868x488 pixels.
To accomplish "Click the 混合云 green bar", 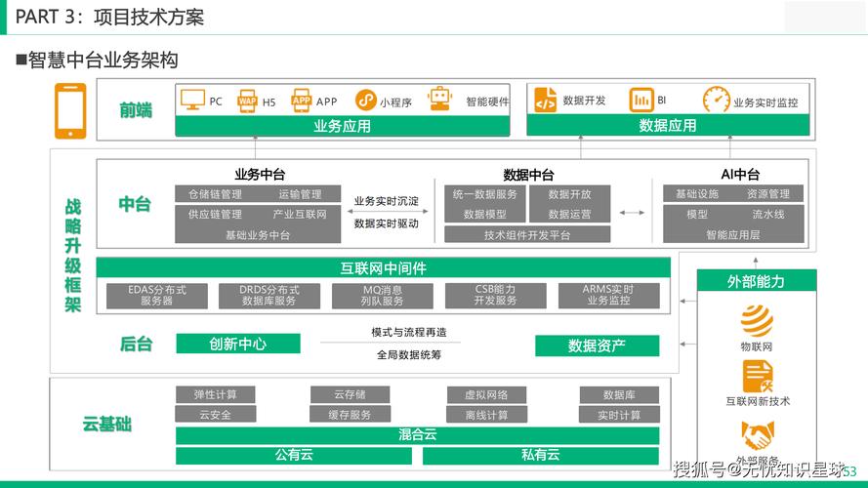I will pos(417,435).
